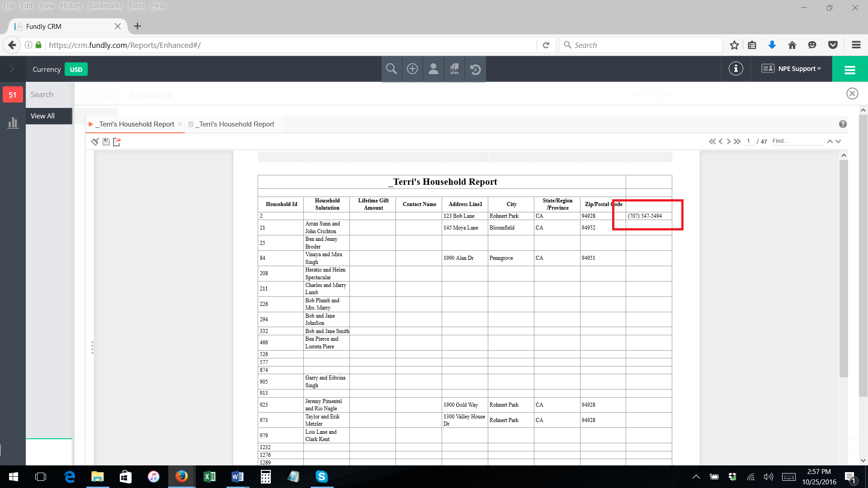Click the Penngrove city cell
The width and height of the screenshot is (868, 488).
pyautogui.click(x=511, y=258)
